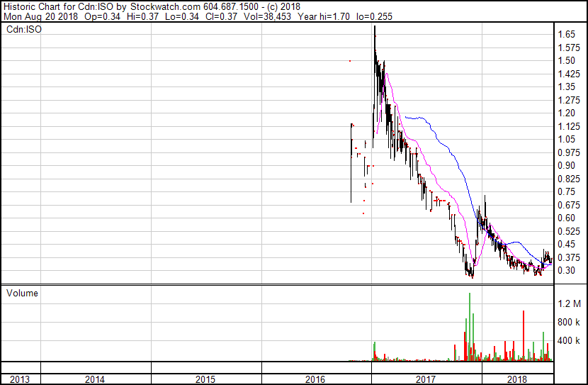Click the 0.675 price axis label
Image resolution: width=588 pixels, height=385 pixels.
pos(569,206)
